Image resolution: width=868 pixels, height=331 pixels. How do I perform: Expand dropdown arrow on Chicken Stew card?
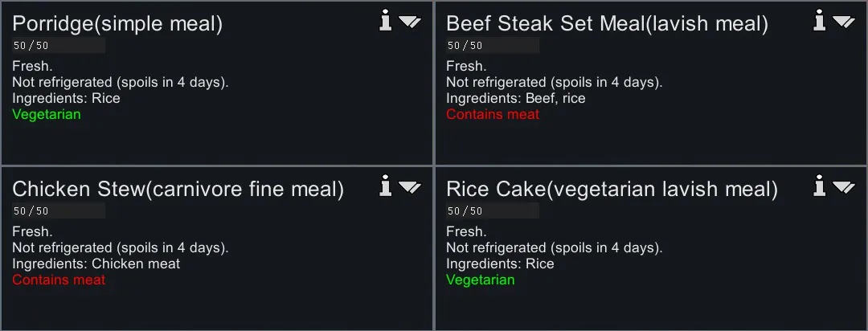pyautogui.click(x=410, y=188)
